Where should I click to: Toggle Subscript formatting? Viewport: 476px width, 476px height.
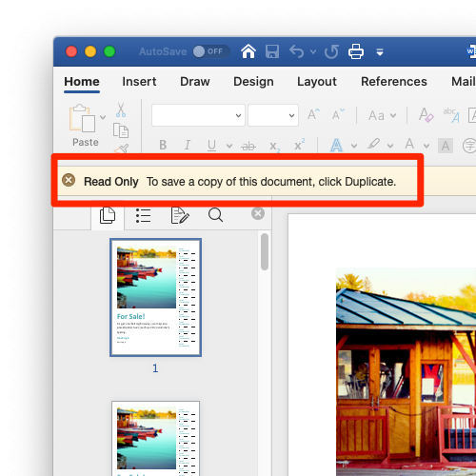pos(274,147)
